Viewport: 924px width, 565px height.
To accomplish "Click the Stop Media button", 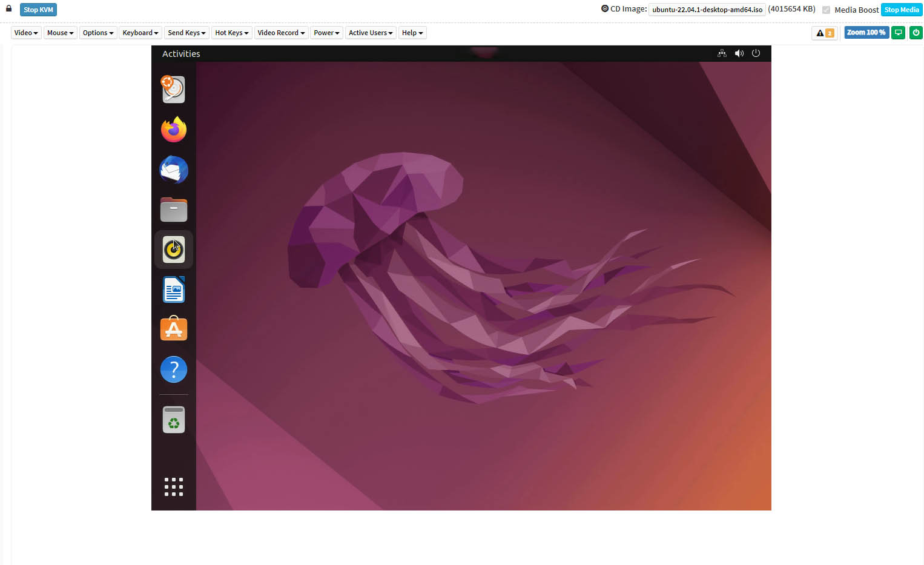I will 901,10.
